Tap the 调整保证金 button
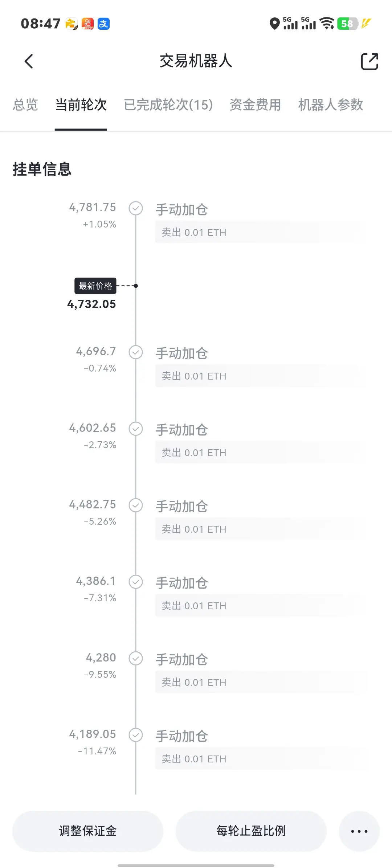The height and width of the screenshot is (868, 392). tap(88, 831)
